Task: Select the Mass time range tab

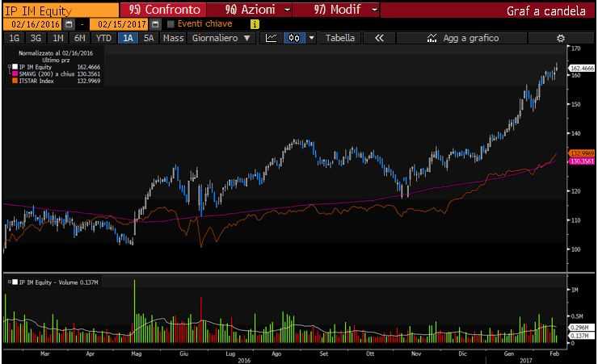Action: pyautogui.click(x=173, y=38)
